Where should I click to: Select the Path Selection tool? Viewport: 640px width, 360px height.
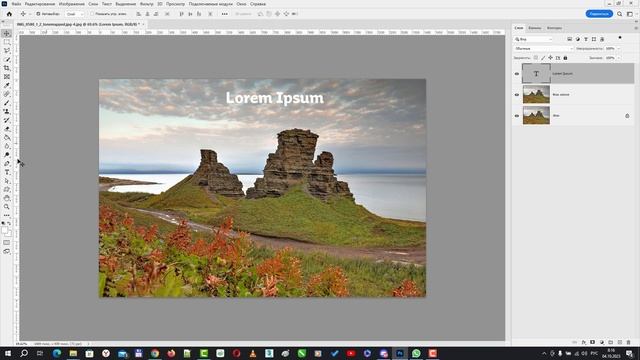tap(7, 181)
